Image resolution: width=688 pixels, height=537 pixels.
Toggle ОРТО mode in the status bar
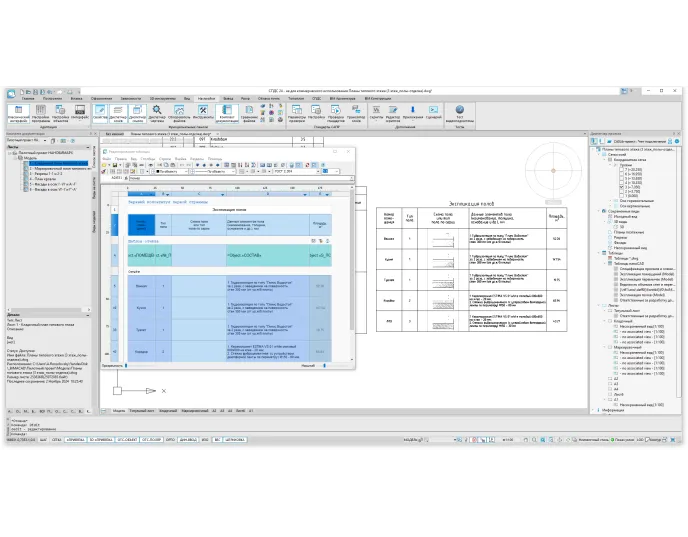171,439
